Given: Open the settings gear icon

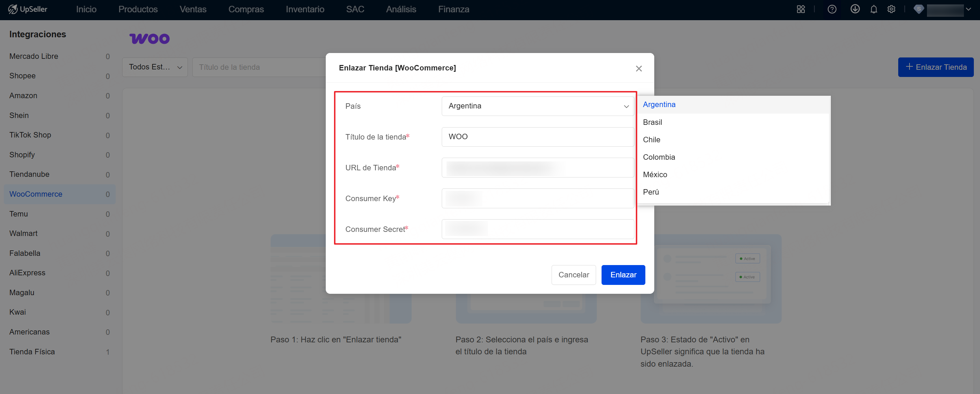Looking at the screenshot, I should click(891, 9).
